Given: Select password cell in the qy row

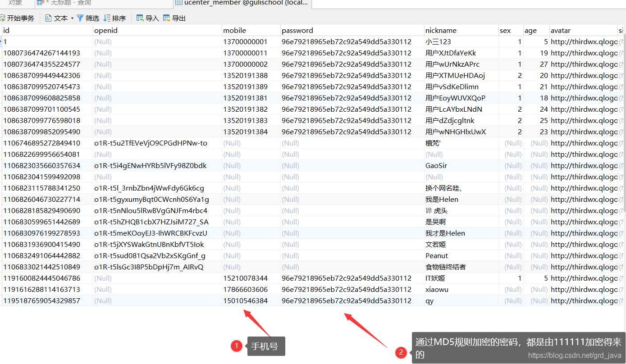Looking at the screenshot, I should [352, 301].
